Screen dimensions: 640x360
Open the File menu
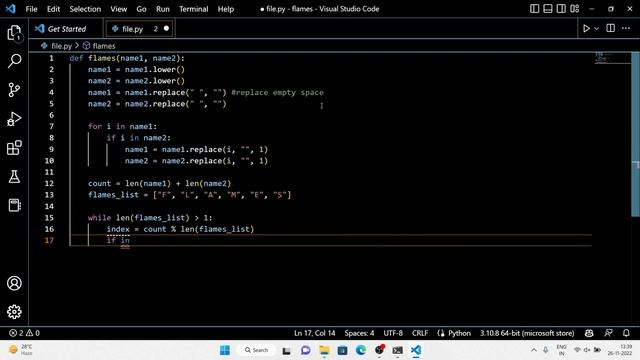pyautogui.click(x=31, y=9)
